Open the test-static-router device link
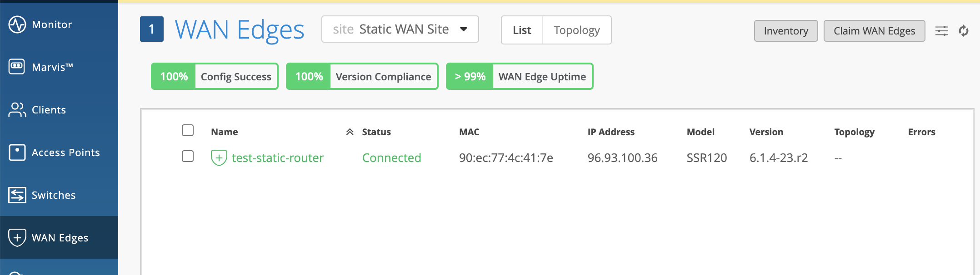 (277, 158)
